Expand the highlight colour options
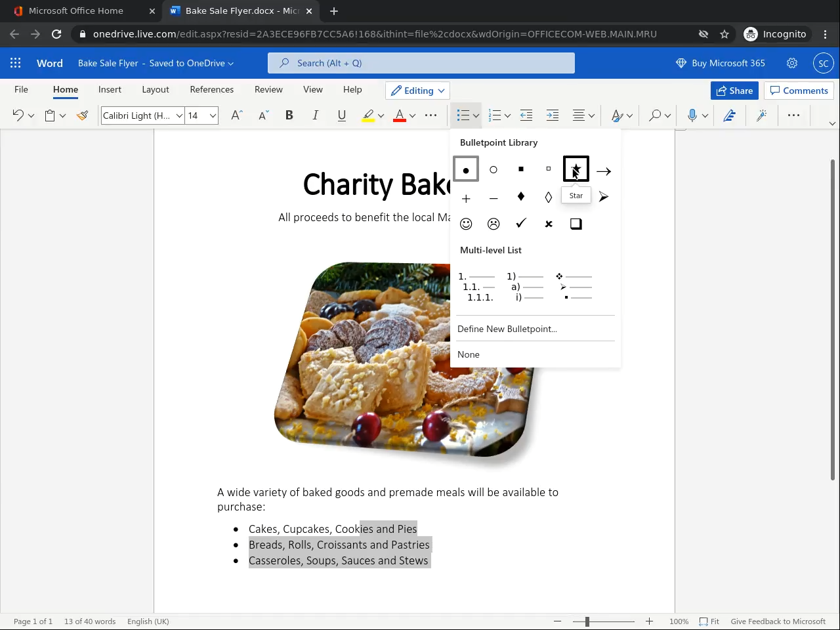Viewport: 840px width, 630px height. pyautogui.click(x=381, y=115)
